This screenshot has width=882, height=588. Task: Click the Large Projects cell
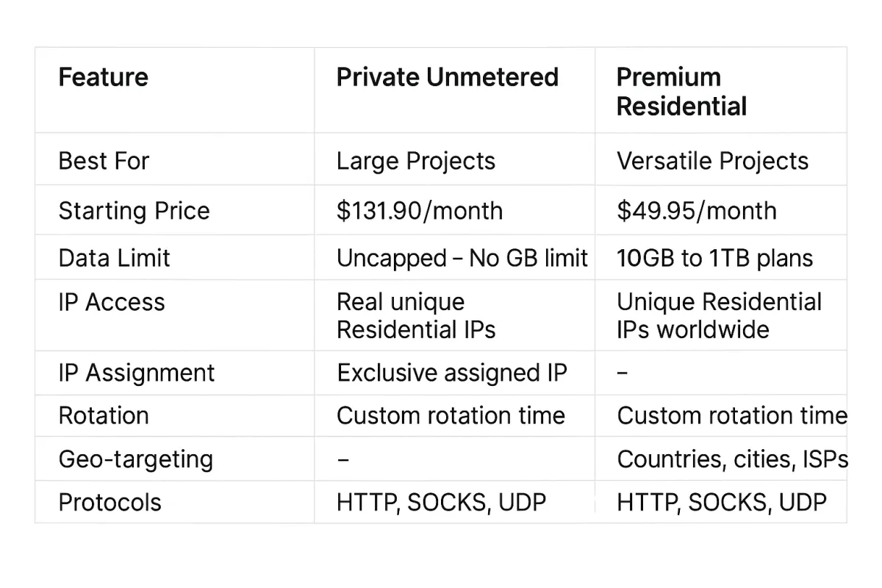pos(416,161)
